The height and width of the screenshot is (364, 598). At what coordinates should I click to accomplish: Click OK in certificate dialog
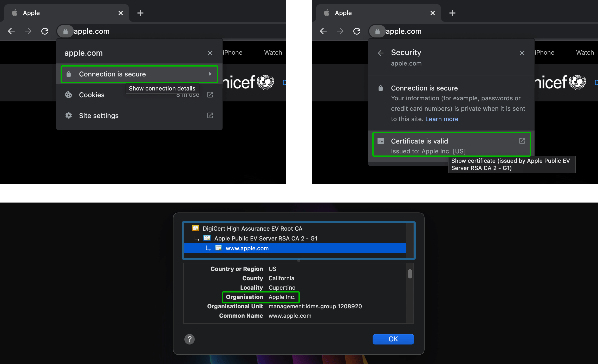pos(393,339)
